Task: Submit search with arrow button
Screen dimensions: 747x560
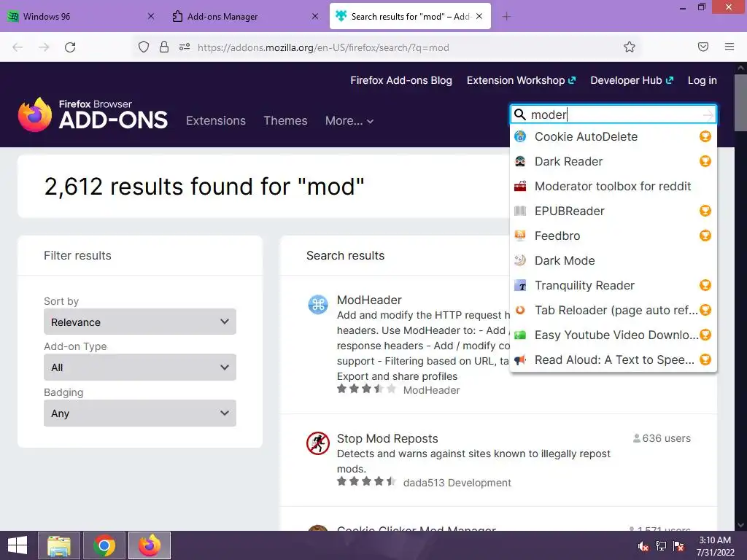Action: point(708,114)
